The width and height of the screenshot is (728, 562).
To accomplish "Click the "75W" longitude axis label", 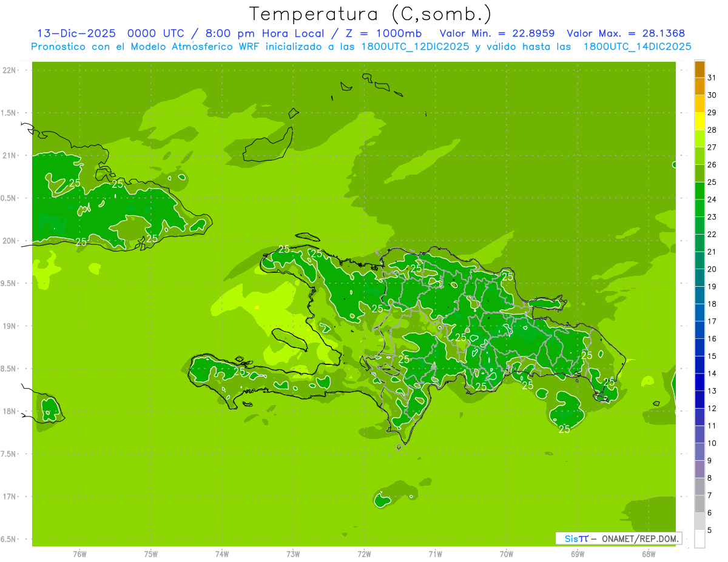I will (x=150, y=554).
